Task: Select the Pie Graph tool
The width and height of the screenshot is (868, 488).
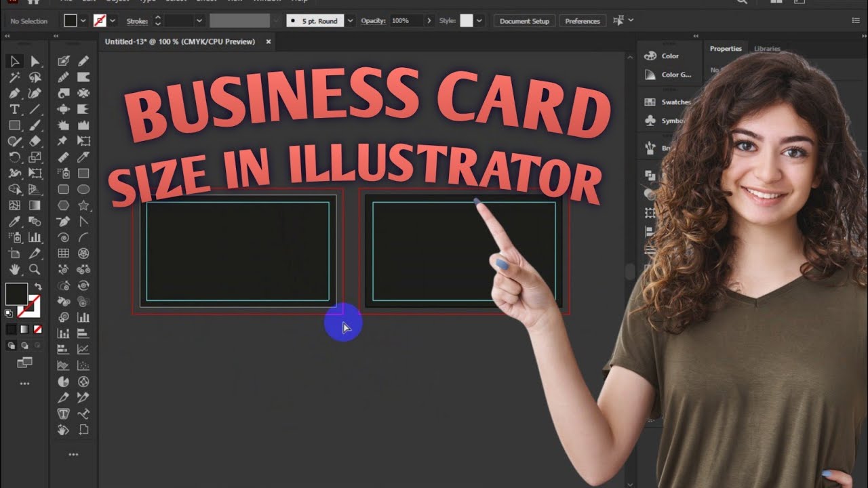Action: (63, 382)
